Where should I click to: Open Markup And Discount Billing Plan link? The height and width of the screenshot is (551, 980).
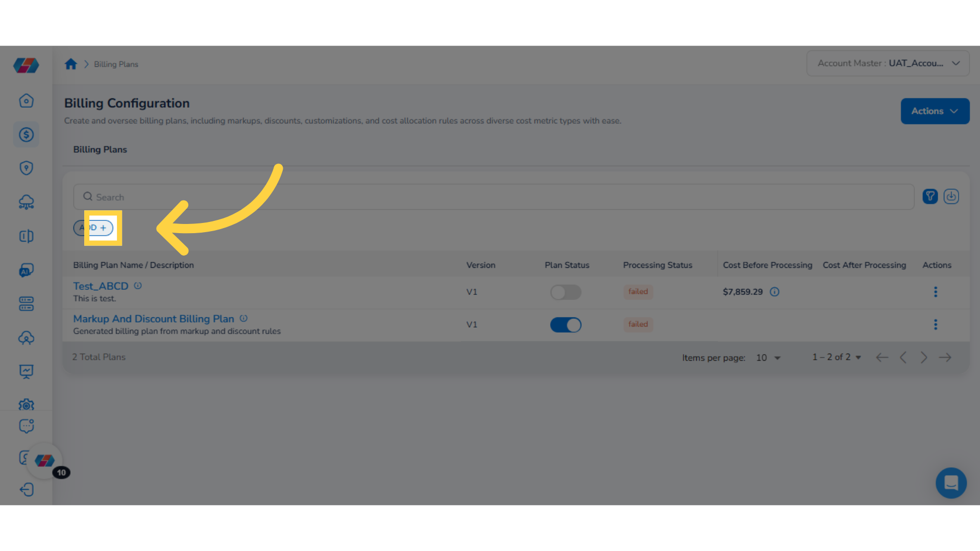click(154, 319)
